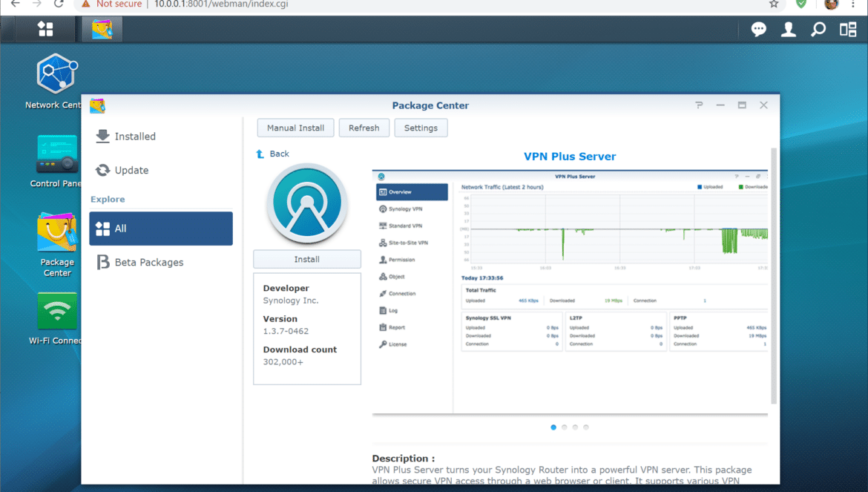Open the notifications chat bubble icon
The height and width of the screenshot is (492, 868).
(x=758, y=29)
